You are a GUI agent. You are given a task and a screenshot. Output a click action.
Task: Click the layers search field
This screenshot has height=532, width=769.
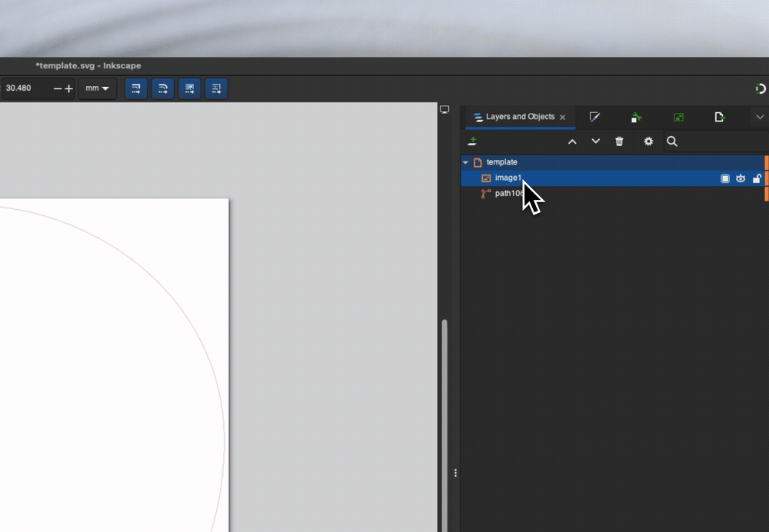point(716,141)
